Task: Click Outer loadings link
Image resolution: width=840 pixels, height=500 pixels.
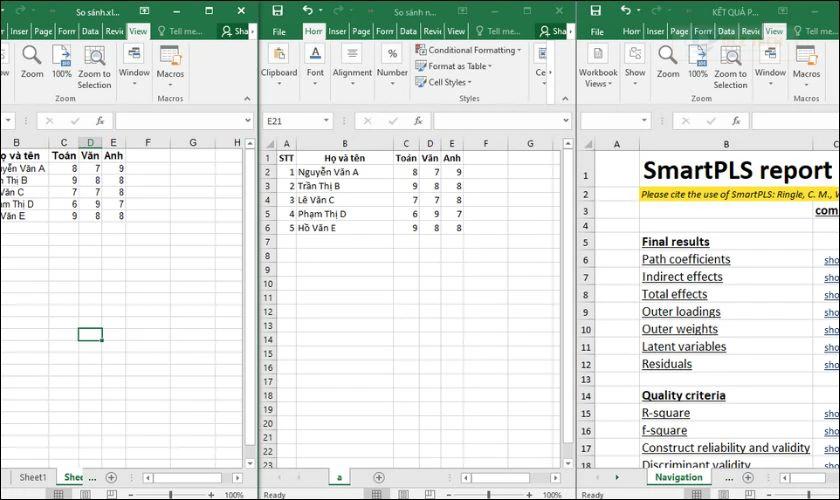Action: [x=681, y=311]
